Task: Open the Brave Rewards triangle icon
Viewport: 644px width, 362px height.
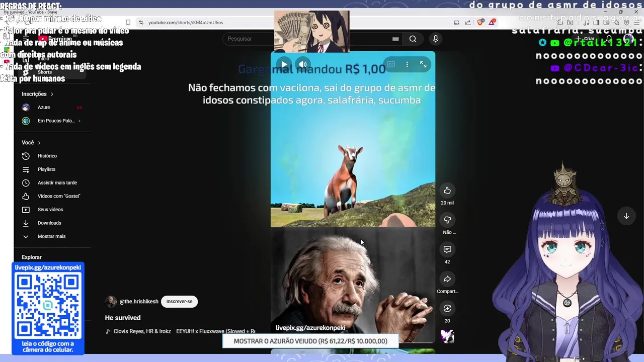Action: (x=492, y=22)
